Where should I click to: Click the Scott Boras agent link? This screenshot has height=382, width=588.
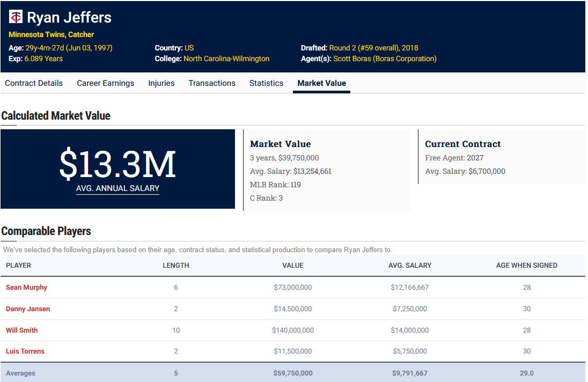pyautogui.click(x=385, y=59)
